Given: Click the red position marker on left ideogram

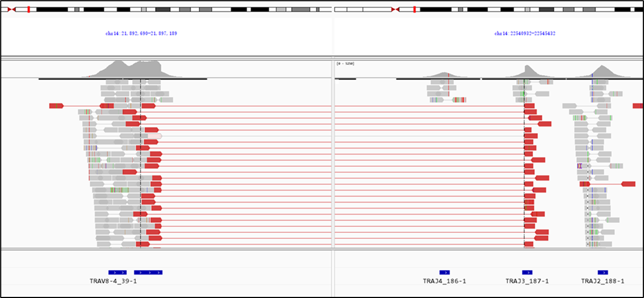Looking at the screenshot, I should 28,9.
